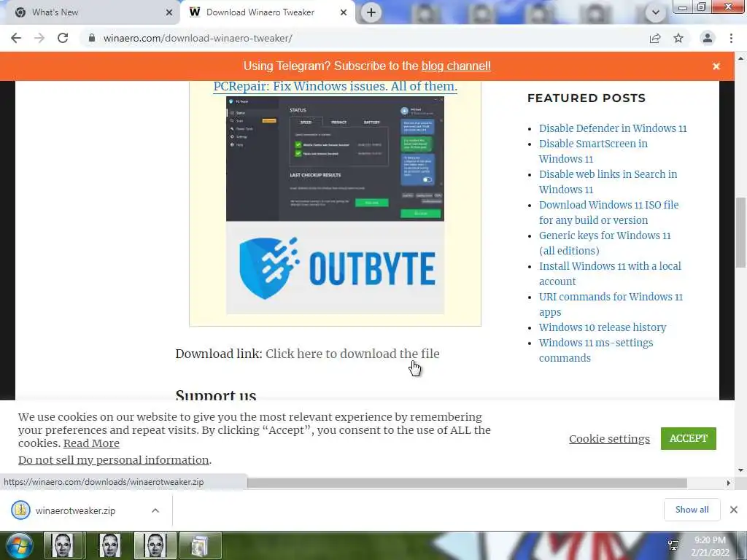
Task: Reload the current page
Action: 63,38
